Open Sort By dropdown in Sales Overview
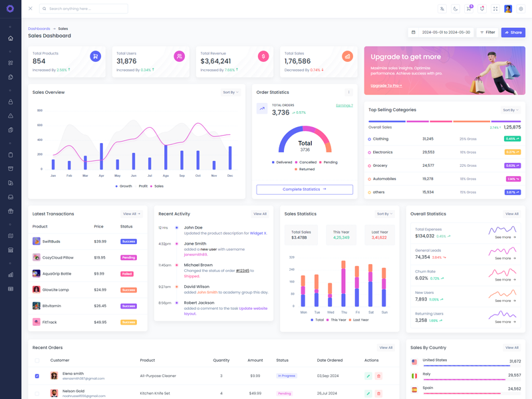This screenshot has width=532, height=399. click(x=230, y=92)
